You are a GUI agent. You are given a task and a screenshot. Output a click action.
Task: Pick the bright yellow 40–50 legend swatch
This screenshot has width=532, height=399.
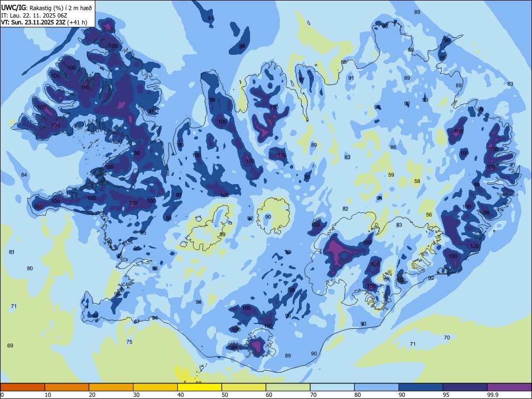199,387
